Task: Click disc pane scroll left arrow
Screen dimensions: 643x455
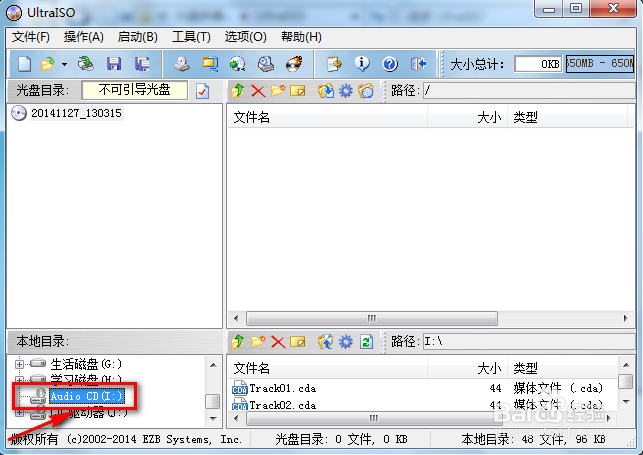Action: (236, 318)
